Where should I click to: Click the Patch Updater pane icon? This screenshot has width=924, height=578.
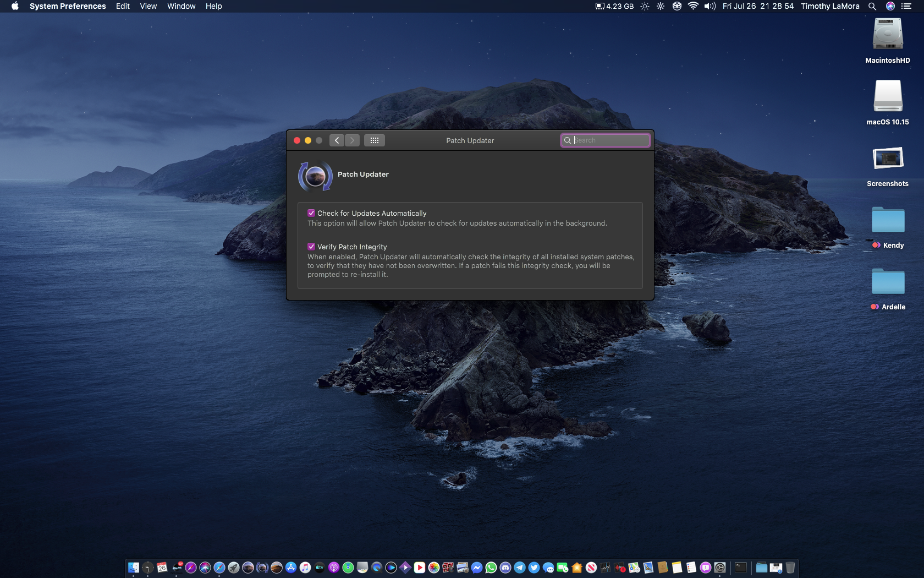click(x=315, y=176)
